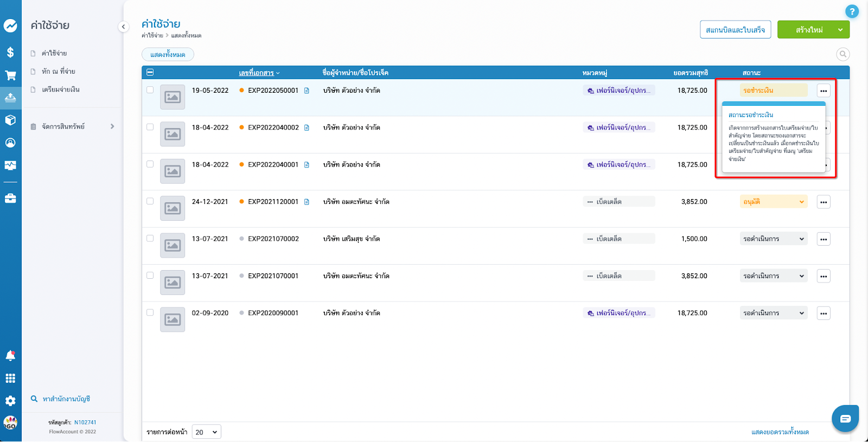Open the dropdown arrow beside สร้างใหม่
This screenshot has width=868, height=442.
[x=840, y=30]
